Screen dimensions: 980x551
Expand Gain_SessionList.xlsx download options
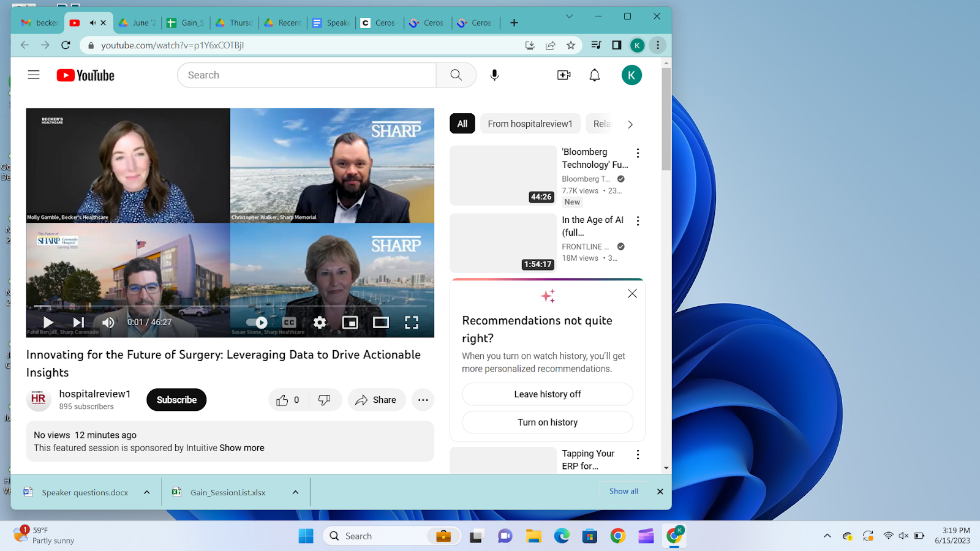point(295,492)
